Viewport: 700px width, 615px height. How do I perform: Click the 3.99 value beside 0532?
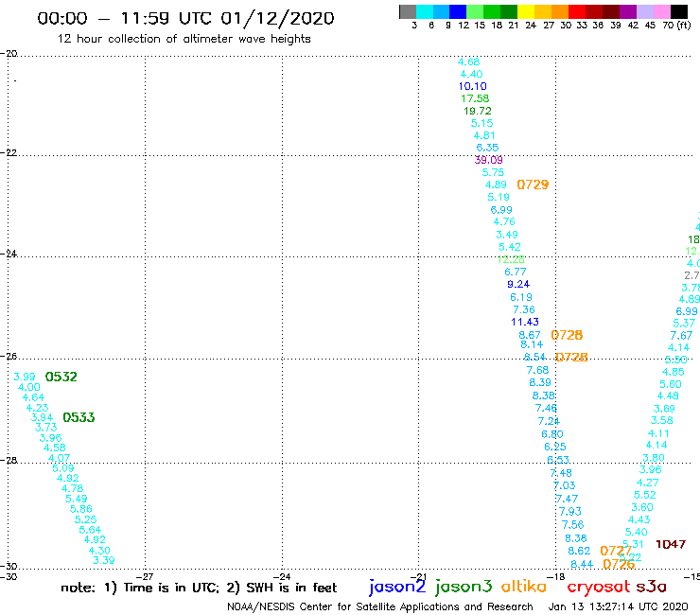click(24, 377)
